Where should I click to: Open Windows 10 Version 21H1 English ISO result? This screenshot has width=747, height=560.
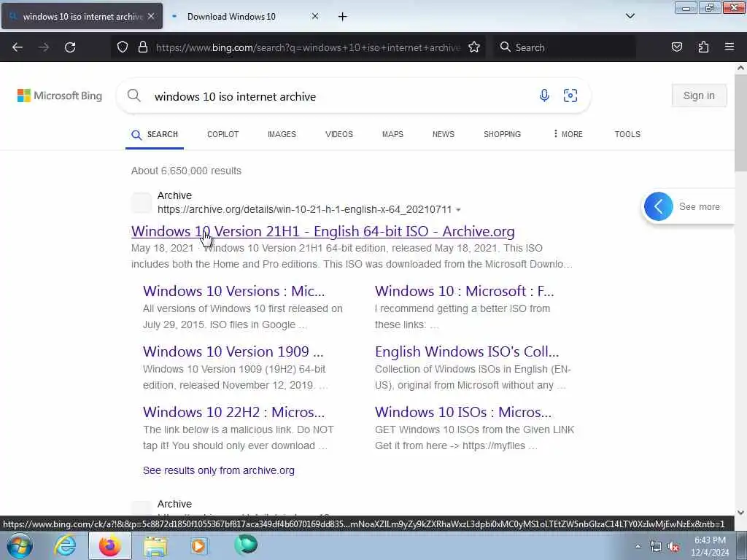click(x=322, y=231)
